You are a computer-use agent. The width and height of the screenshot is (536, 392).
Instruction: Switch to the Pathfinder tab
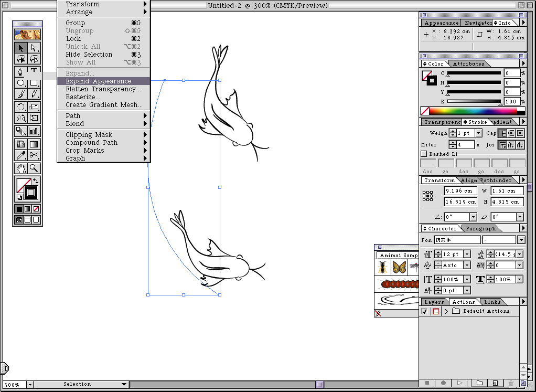[496, 181]
